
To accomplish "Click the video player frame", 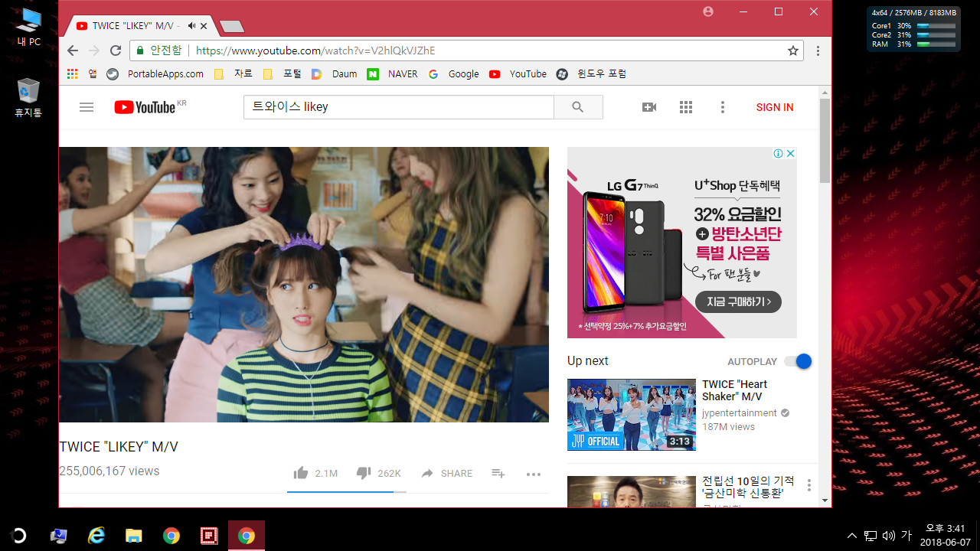I will coord(304,285).
